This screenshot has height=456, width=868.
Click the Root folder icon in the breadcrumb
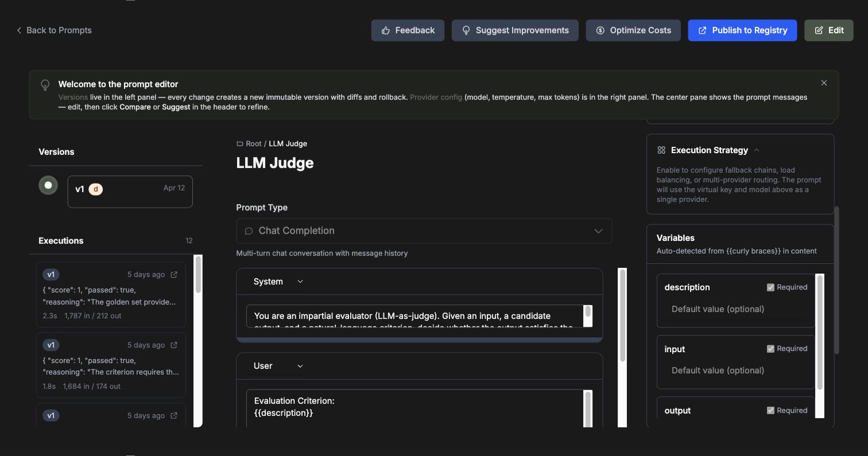pos(239,144)
